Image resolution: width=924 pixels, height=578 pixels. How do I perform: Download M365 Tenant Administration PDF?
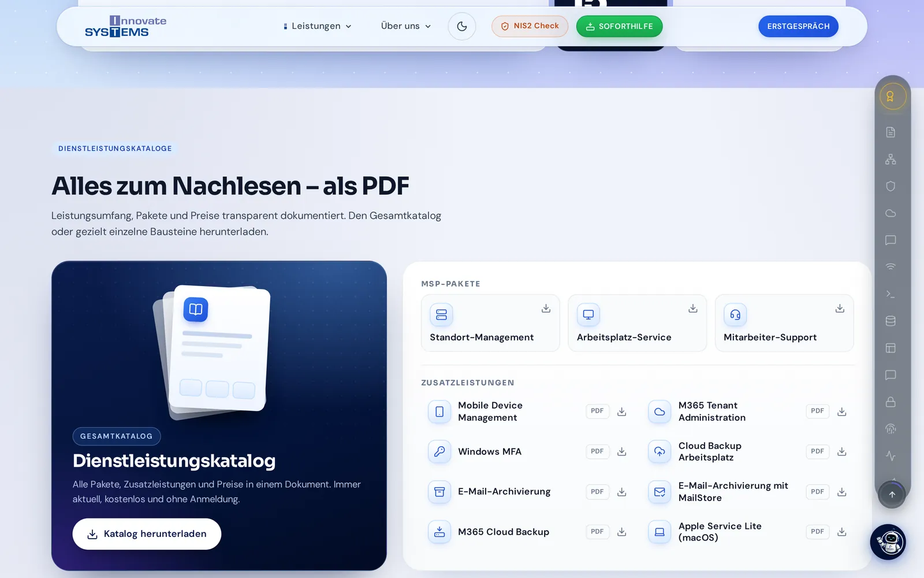(842, 412)
